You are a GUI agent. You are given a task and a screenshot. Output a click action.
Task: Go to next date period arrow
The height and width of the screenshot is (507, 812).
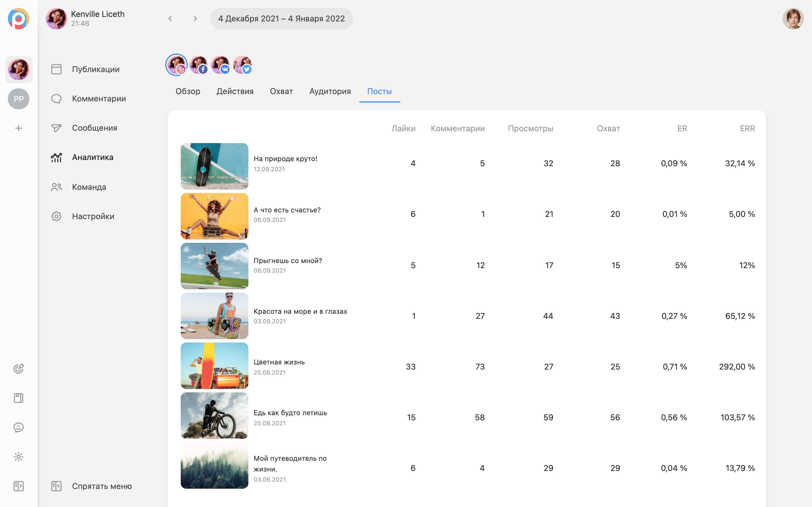pos(195,18)
